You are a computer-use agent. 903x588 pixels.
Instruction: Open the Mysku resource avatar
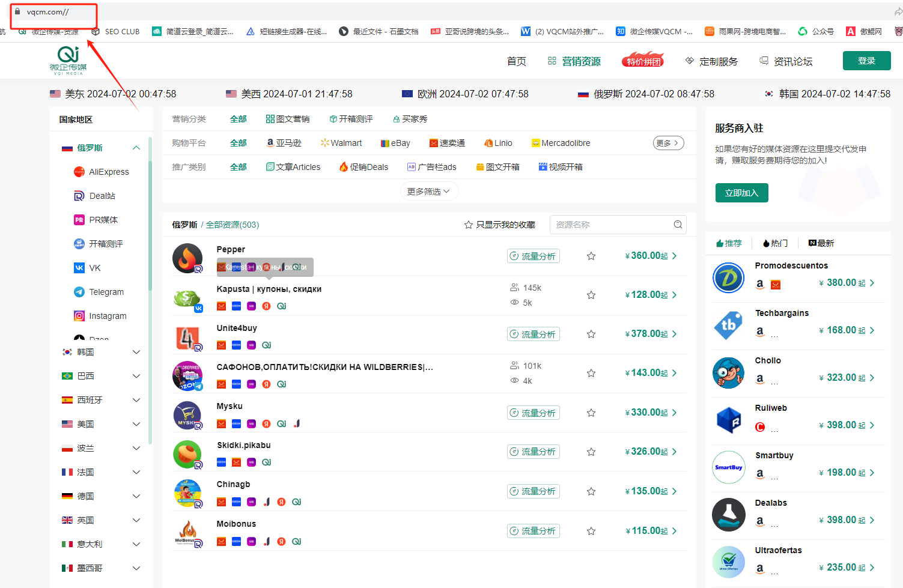[187, 416]
